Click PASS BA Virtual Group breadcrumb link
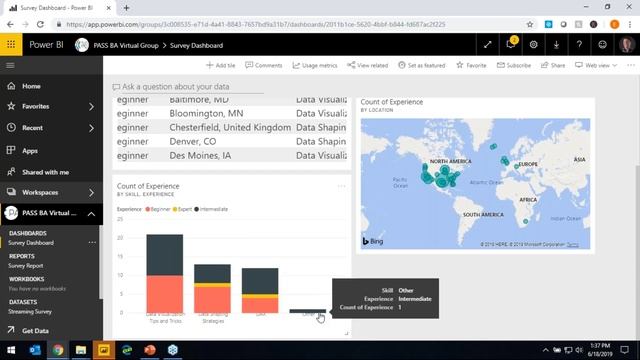The height and width of the screenshot is (360, 640). (126, 45)
